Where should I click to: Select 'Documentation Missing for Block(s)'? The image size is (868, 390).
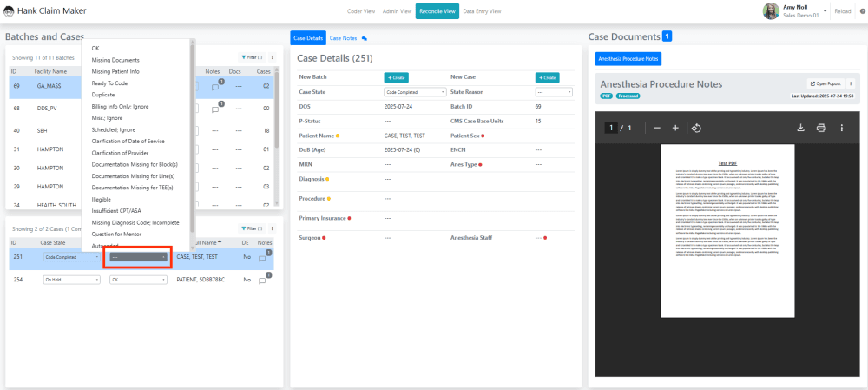135,164
